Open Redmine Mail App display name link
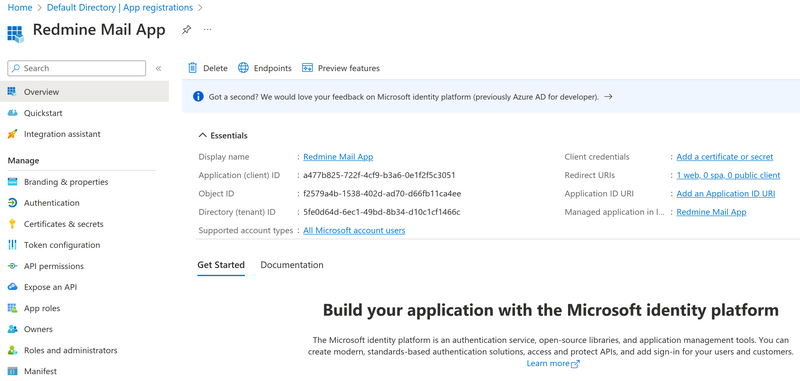Image resolution: width=800 pixels, height=381 pixels. coord(338,157)
